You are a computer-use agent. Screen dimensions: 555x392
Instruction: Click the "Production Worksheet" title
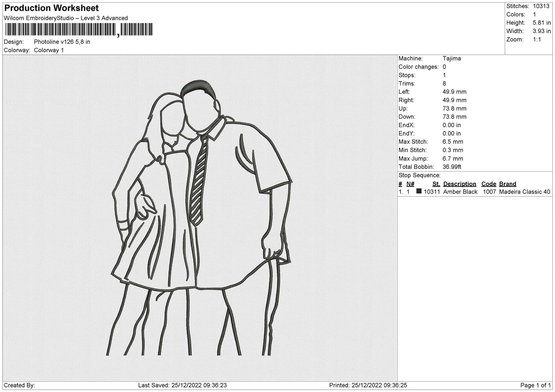click(51, 8)
